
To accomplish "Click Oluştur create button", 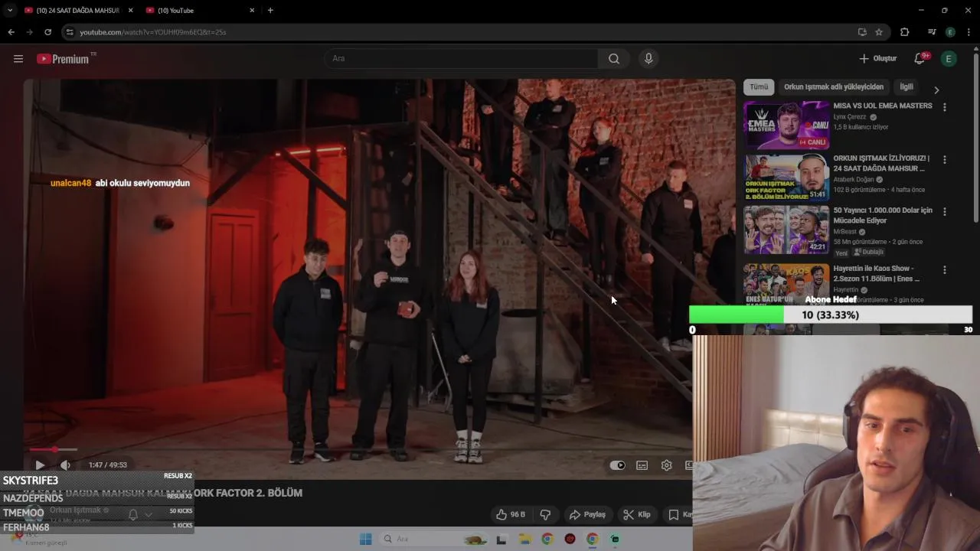I will tap(877, 59).
